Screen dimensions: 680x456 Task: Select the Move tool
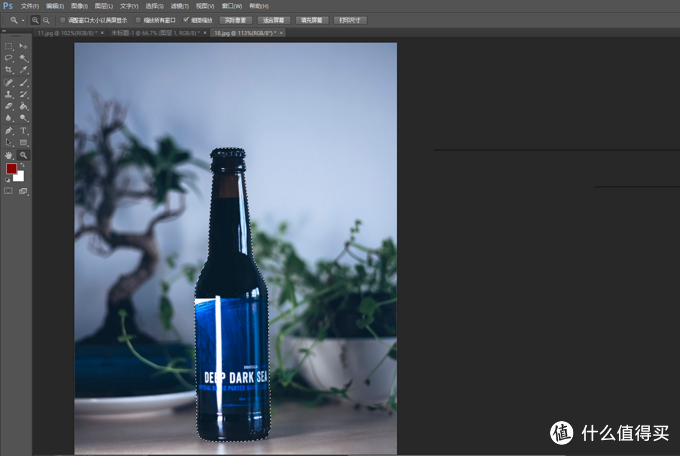click(23, 46)
